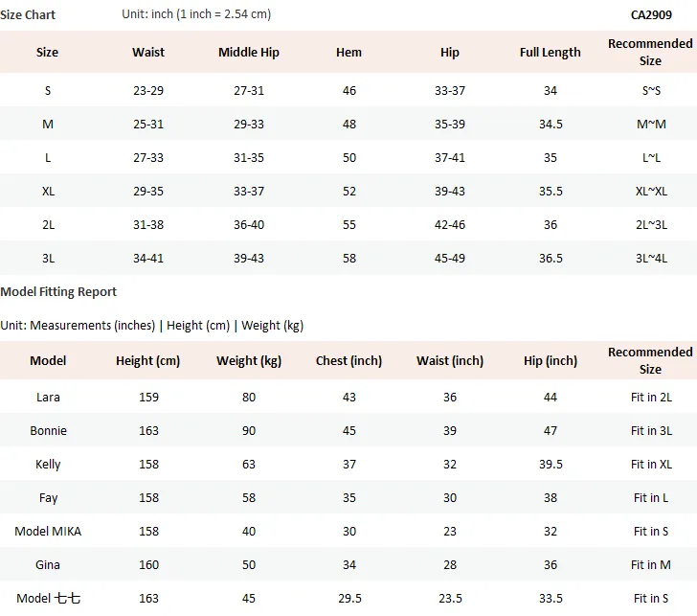697x616 pixels.
Task: Select the XL size row label
Action: (x=48, y=192)
